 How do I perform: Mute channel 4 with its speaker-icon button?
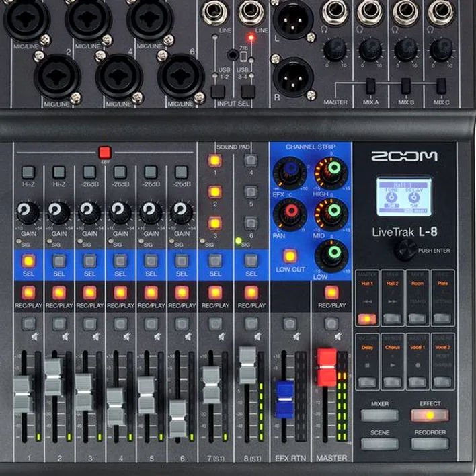pos(120,323)
